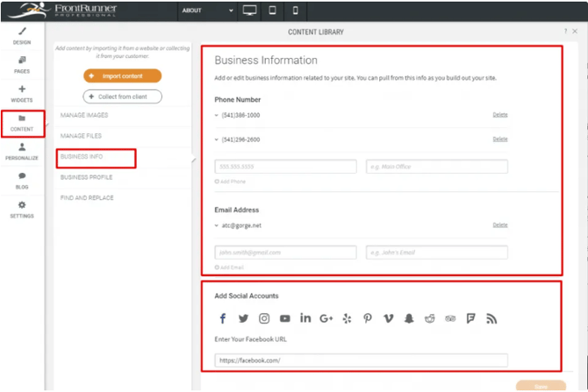The width and height of the screenshot is (588, 392).
Task: Choose the RSS feed icon
Action: click(491, 318)
